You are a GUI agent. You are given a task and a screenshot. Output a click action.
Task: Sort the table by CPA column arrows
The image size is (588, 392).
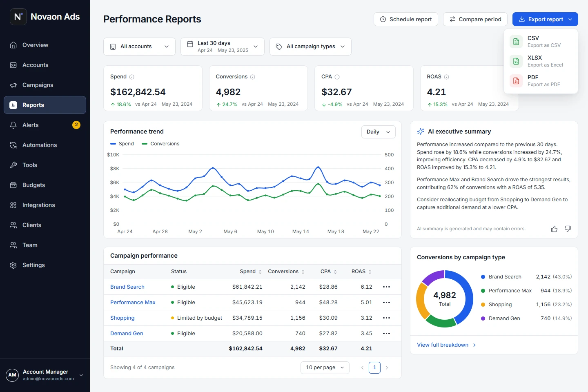335,272
